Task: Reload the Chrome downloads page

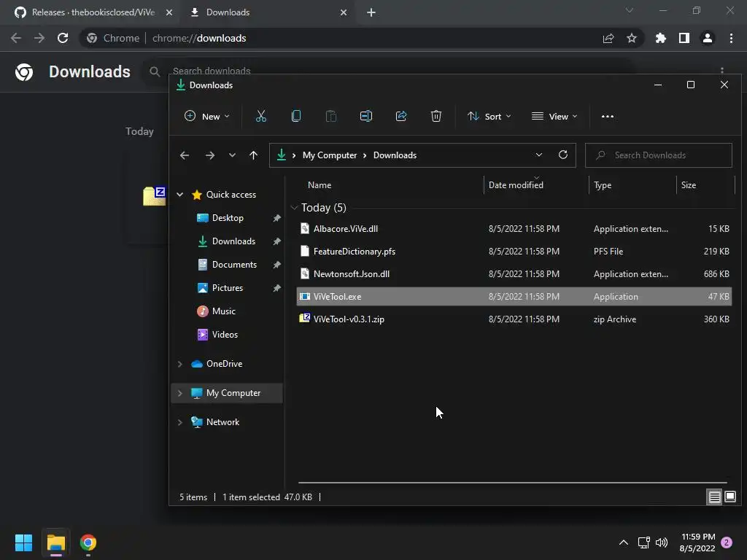Action: 63,38
